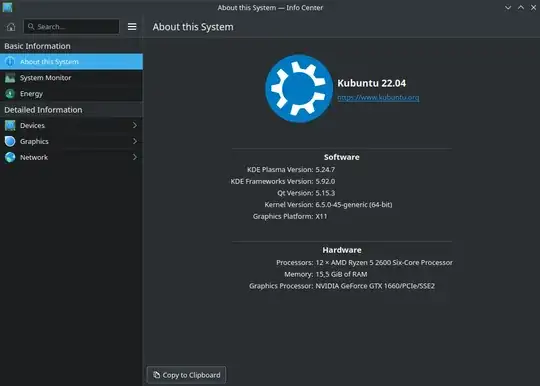Close the Info Center window
Screen dimensions: 540x386
pyautogui.click(x=533, y=7)
